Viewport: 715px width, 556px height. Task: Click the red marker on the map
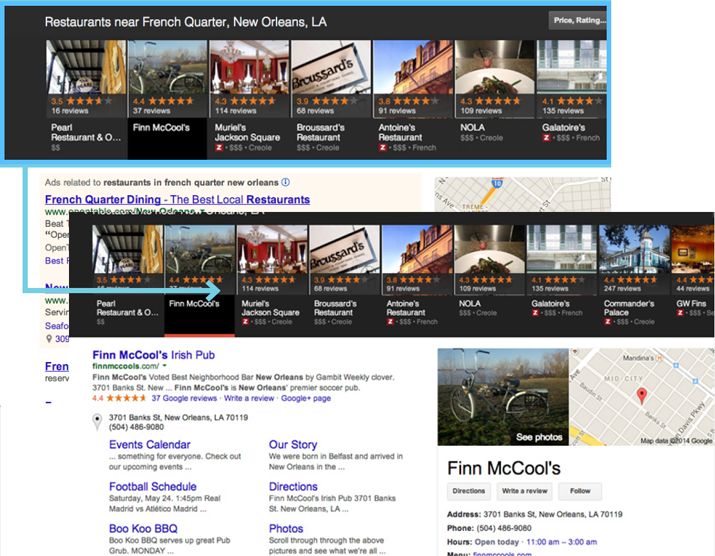point(641,395)
